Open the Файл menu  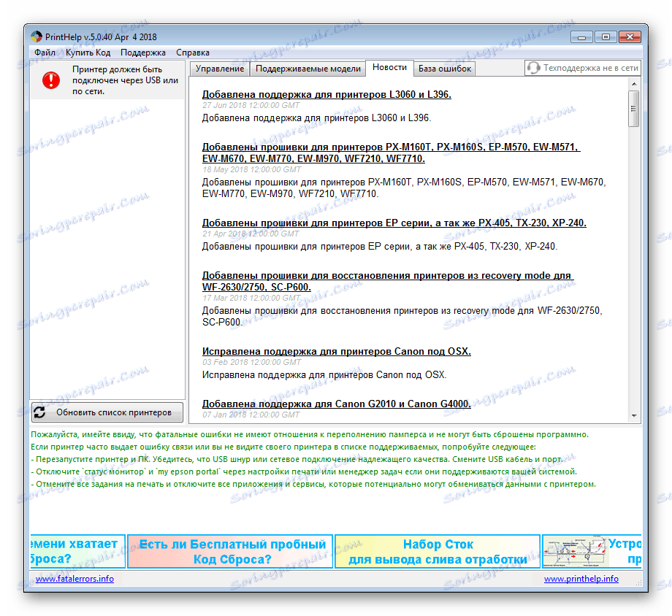click(x=45, y=53)
